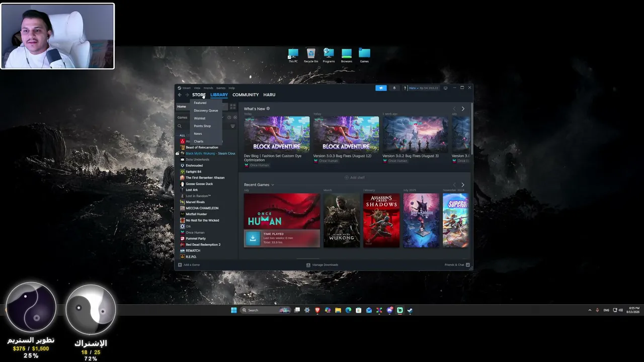Open the Recycle Bin desktop icon
The image size is (644, 362).
(311, 55)
